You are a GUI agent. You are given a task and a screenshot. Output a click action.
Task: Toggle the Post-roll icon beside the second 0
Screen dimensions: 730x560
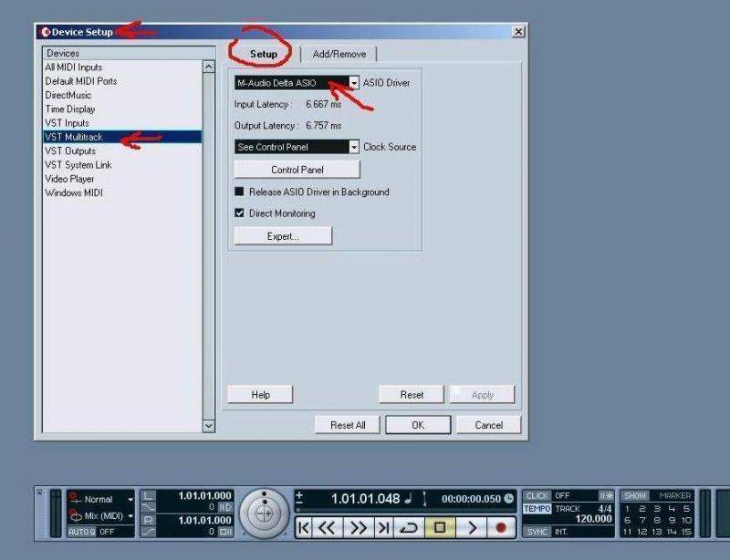[x=225, y=531]
